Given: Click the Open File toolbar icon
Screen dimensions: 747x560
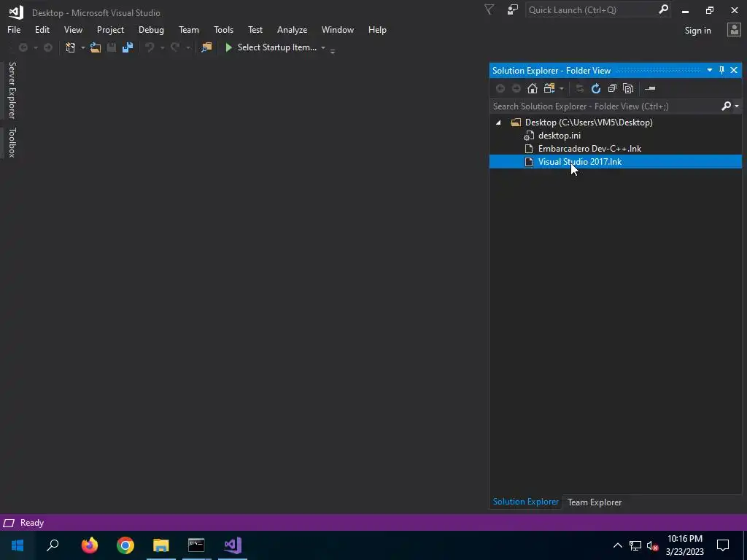Looking at the screenshot, I should pos(96,47).
